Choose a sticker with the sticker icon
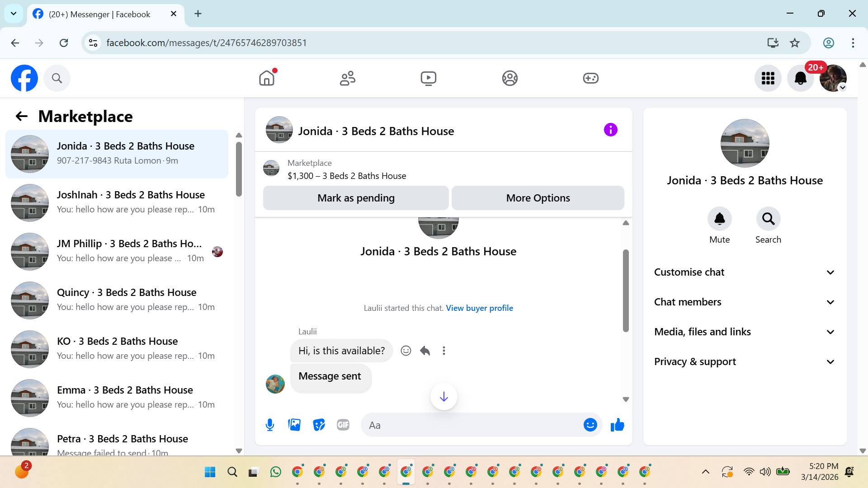Viewport: 868px width, 488px height. click(x=319, y=425)
